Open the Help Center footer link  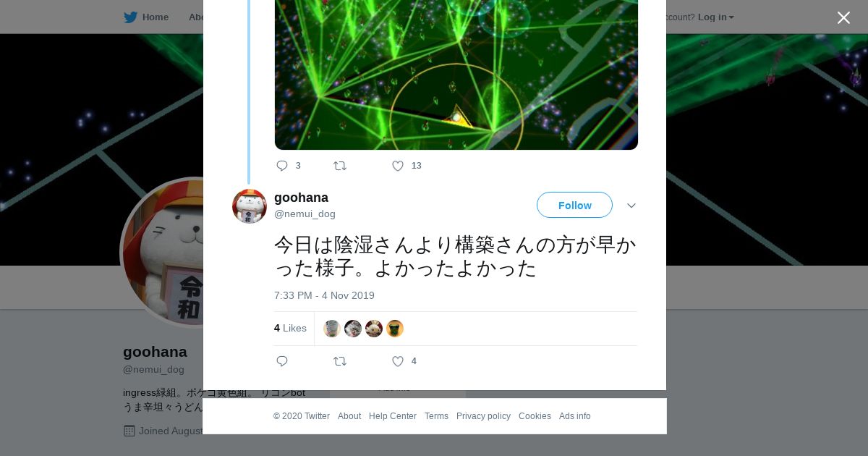(x=393, y=416)
